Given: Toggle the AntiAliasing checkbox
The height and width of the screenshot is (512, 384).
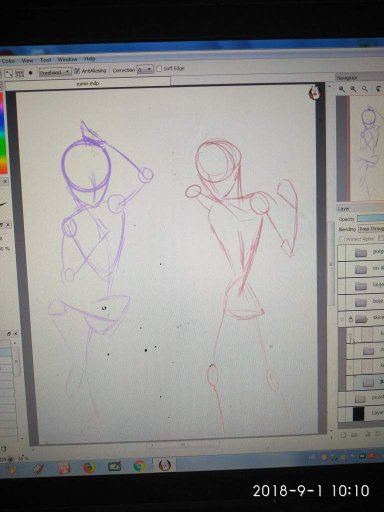Looking at the screenshot, I should pyautogui.click(x=77, y=71).
